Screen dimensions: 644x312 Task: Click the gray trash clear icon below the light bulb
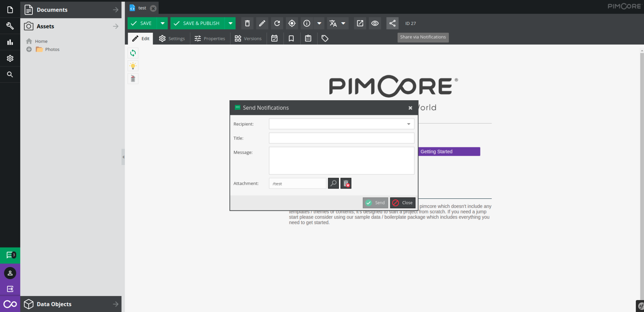133,79
